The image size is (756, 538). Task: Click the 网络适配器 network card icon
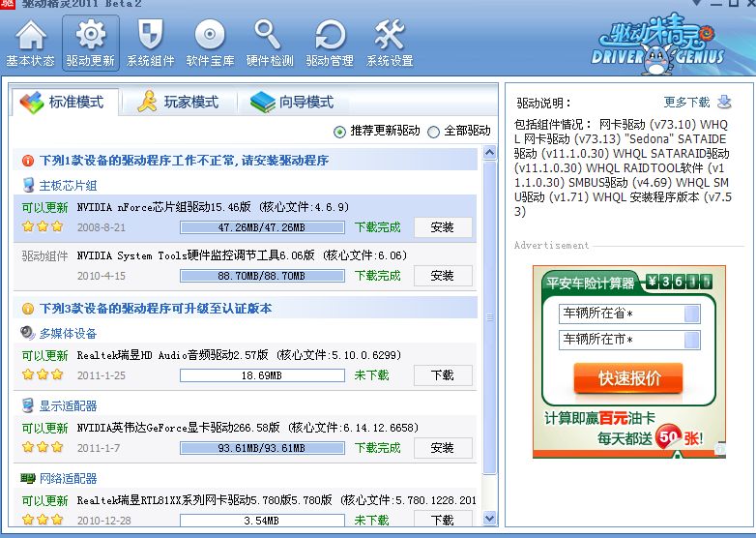(28, 478)
